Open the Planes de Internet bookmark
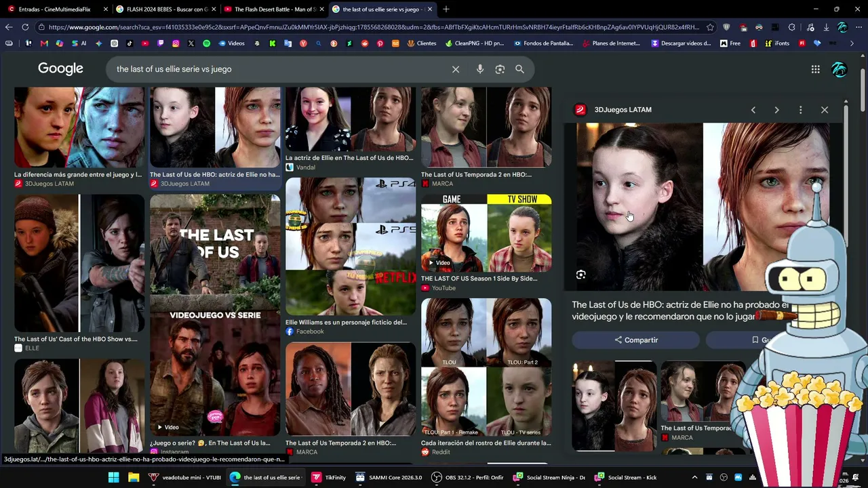This screenshot has width=868, height=488. [x=611, y=43]
